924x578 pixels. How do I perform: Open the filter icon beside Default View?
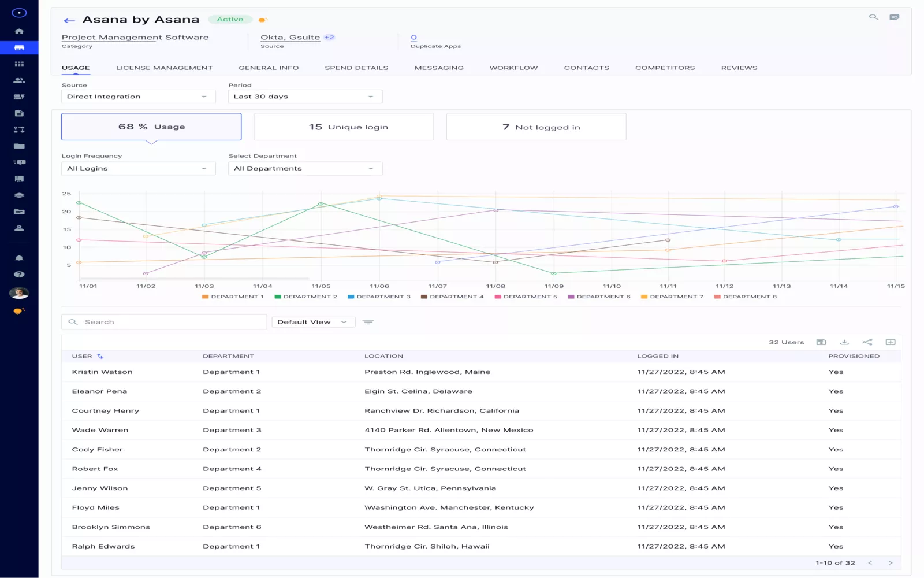click(368, 322)
